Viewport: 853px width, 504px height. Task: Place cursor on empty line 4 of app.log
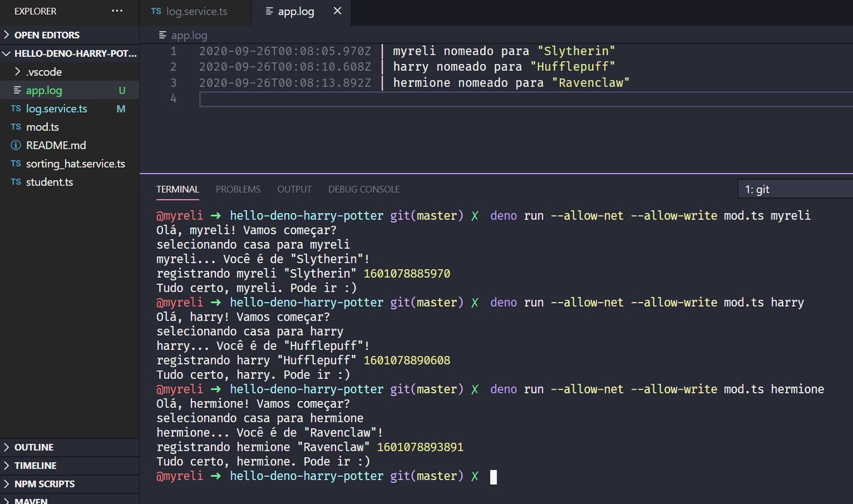click(x=442, y=99)
